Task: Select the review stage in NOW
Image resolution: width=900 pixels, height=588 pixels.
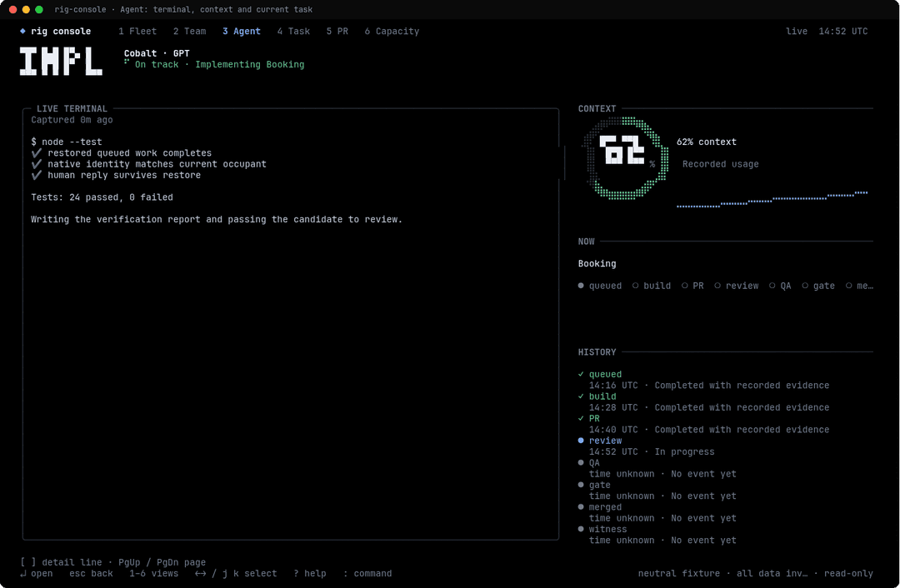Action: [x=737, y=285]
